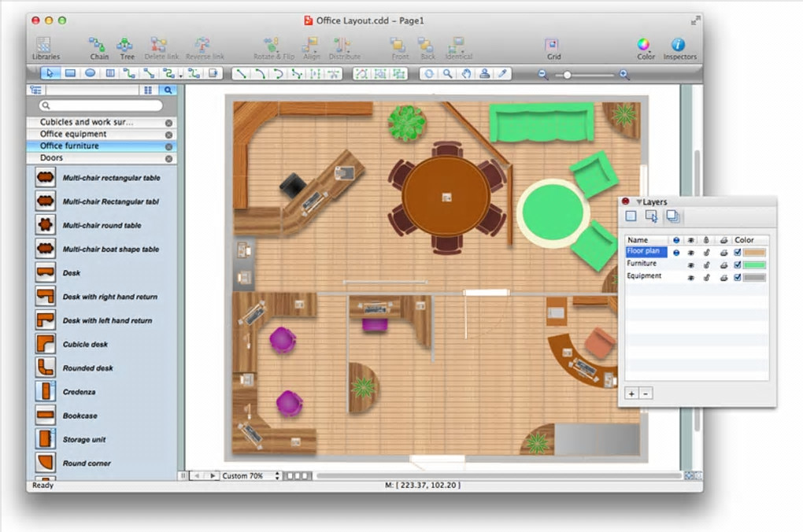803x532 pixels.
Task: Select the straight line tool
Action: click(241, 74)
